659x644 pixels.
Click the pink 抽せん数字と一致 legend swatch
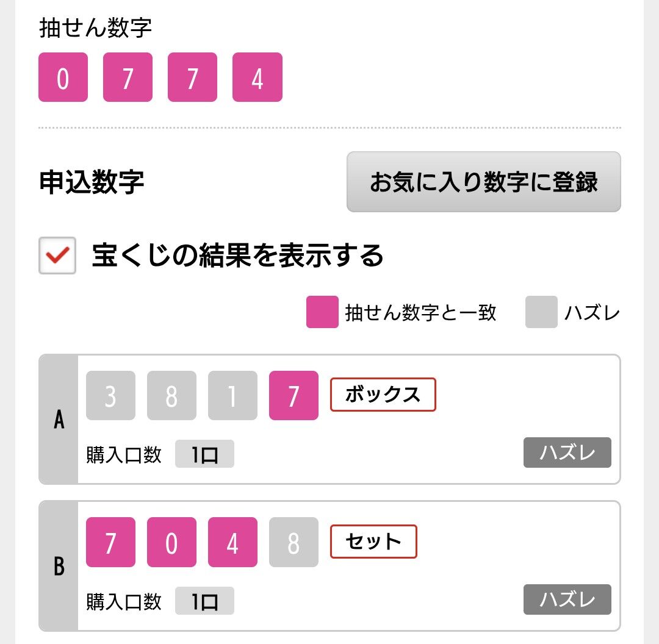tap(322, 312)
